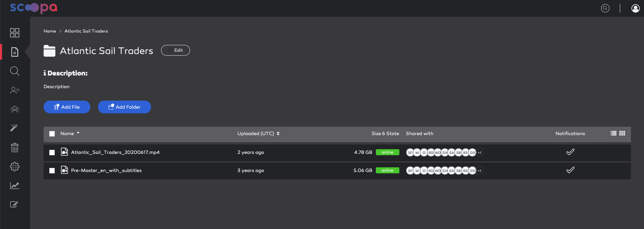
Task: Open the analytics chart sidebar icon
Action: click(x=15, y=185)
